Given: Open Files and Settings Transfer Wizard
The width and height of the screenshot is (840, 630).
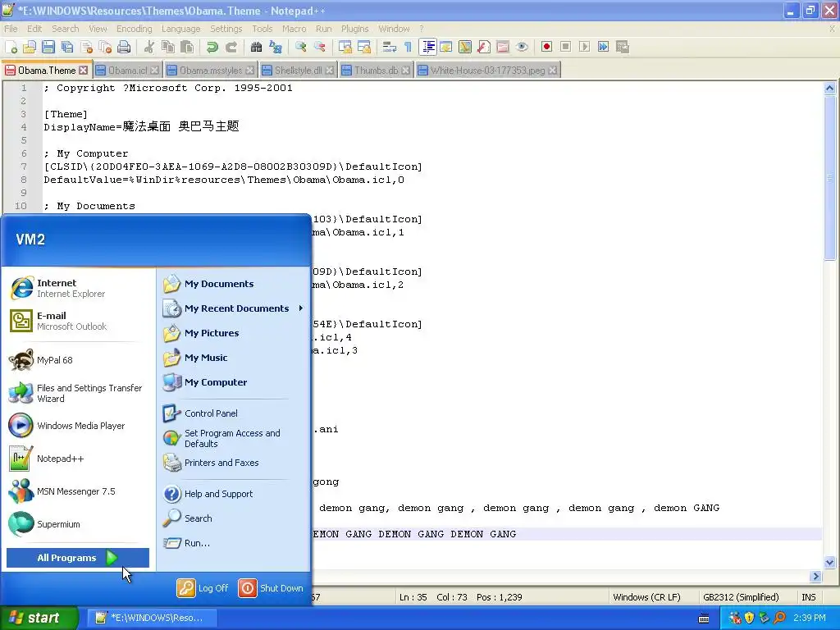Looking at the screenshot, I should coord(78,393).
